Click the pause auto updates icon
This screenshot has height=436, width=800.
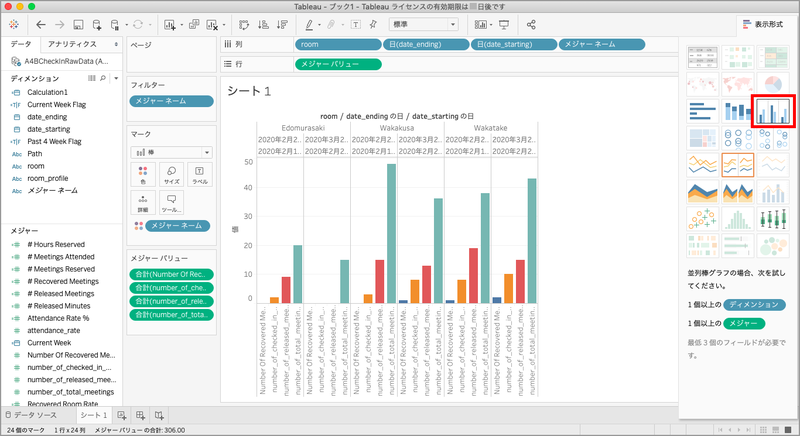click(x=115, y=24)
